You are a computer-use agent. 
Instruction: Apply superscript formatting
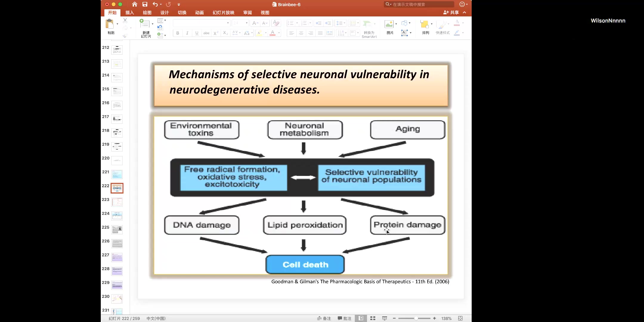click(x=216, y=33)
